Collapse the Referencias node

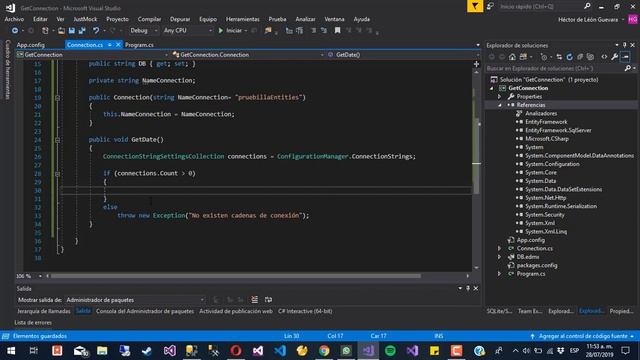tap(500, 105)
